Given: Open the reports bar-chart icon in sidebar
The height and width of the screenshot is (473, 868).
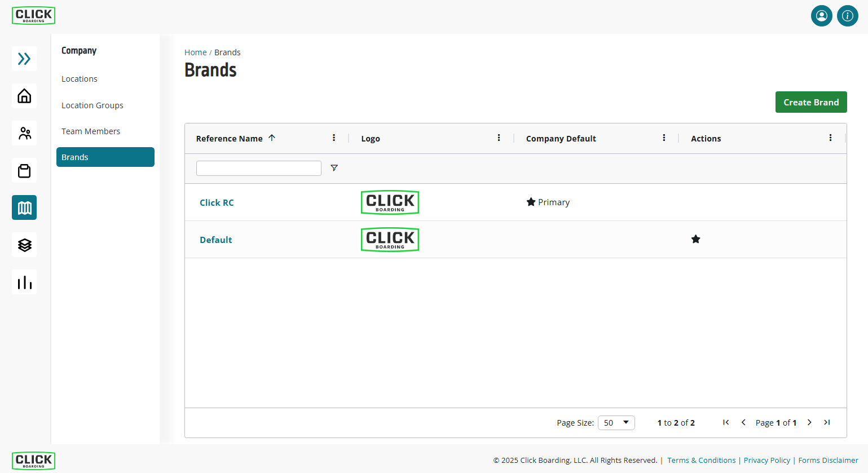Looking at the screenshot, I should [x=24, y=282].
